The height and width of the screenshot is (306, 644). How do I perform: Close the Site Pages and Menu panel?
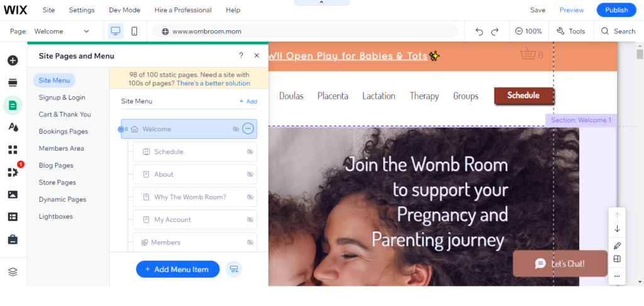pos(257,56)
